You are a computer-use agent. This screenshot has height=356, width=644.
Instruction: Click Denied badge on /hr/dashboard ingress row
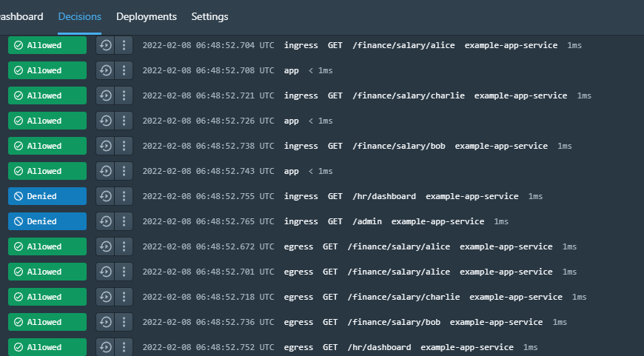point(47,196)
